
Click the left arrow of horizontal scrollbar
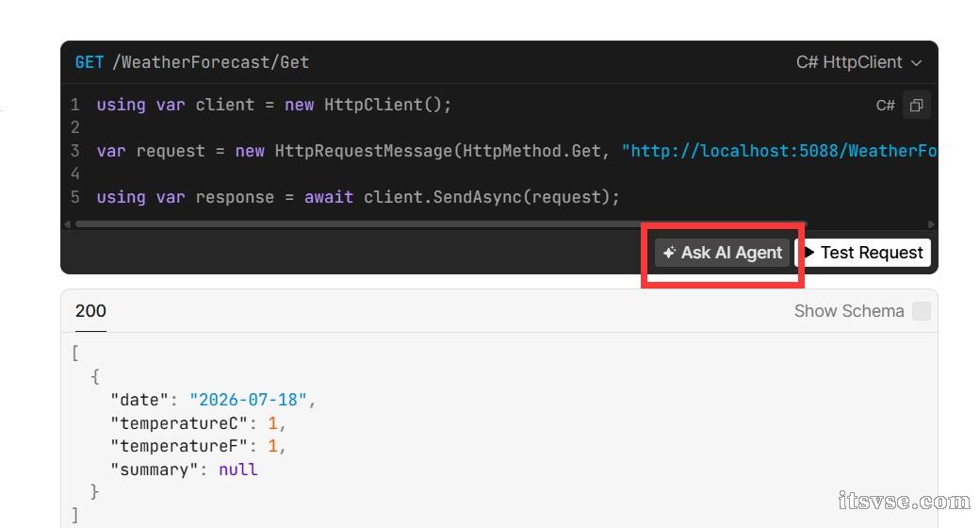pos(68,224)
